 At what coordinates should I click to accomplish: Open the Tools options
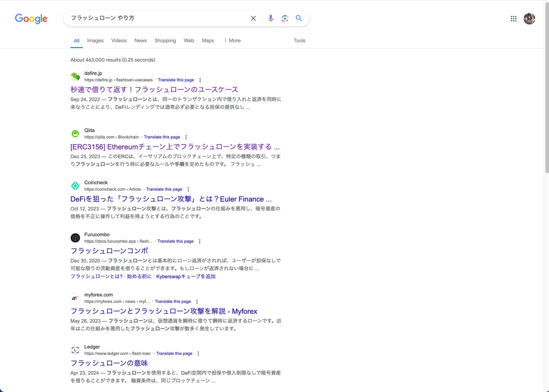click(300, 41)
